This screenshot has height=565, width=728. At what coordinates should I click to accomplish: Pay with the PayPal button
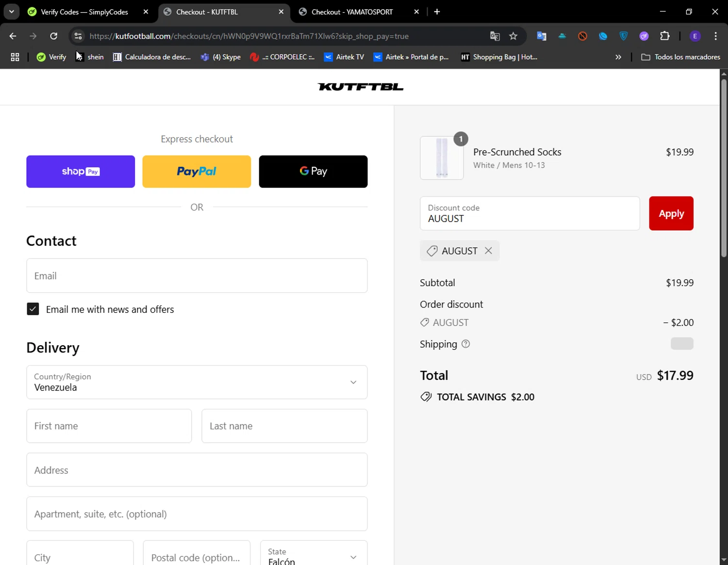click(197, 171)
